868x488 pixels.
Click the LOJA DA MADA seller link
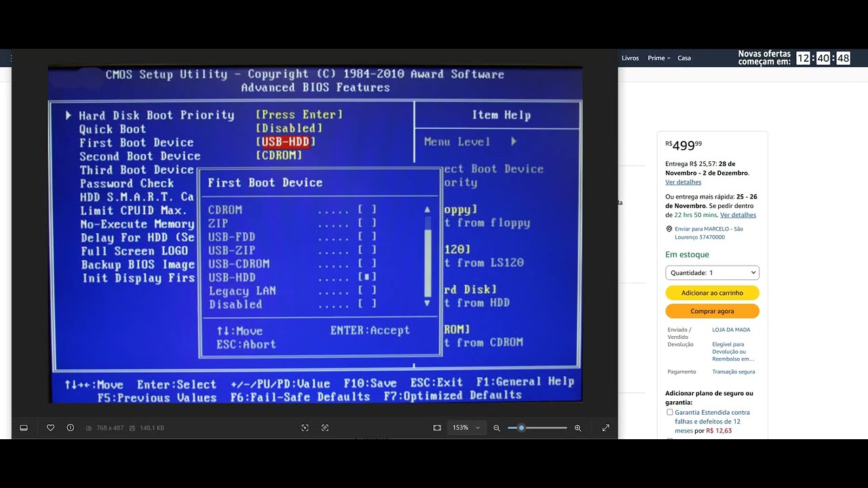(x=731, y=329)
